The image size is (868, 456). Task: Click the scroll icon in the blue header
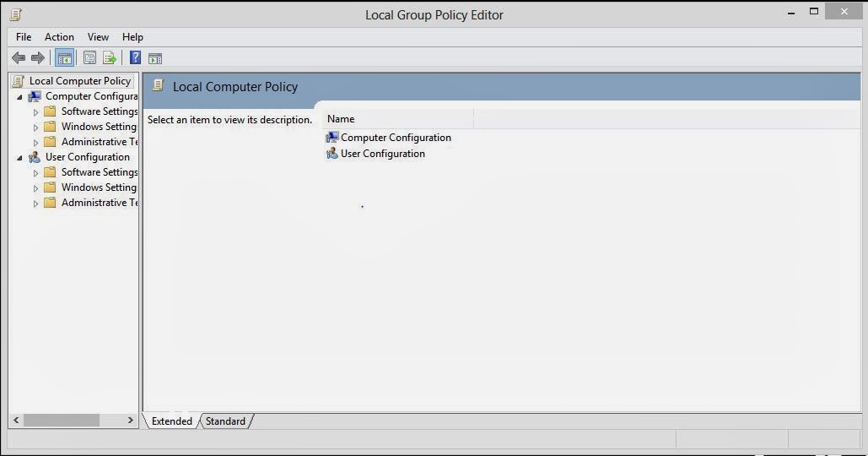[159, 86]
